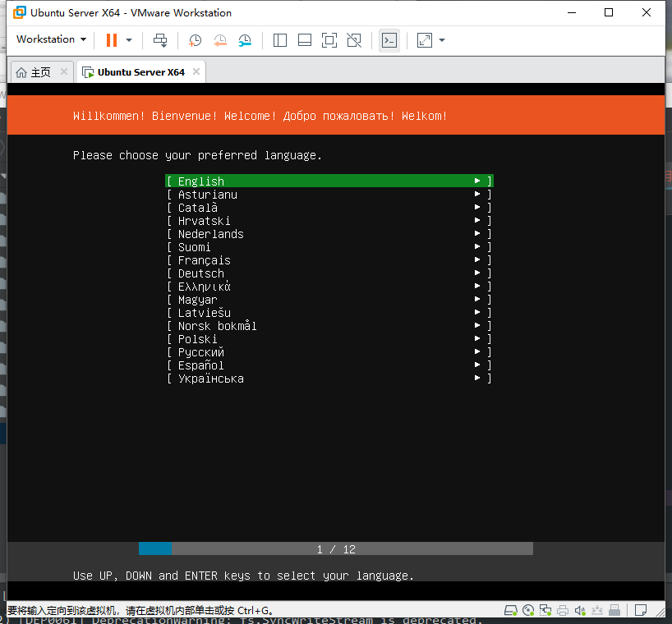Click the Unity mode toolbar icon

click(x=354, y=40)
